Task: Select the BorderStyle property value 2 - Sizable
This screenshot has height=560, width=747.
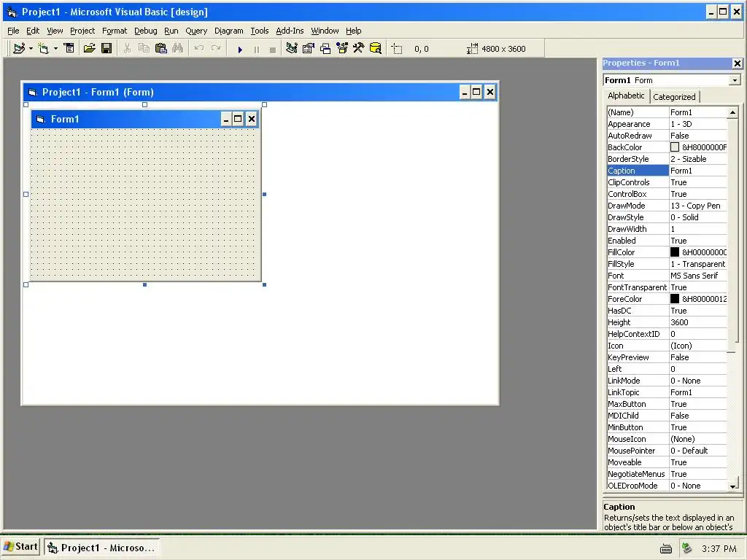Action: pos(698,159)
